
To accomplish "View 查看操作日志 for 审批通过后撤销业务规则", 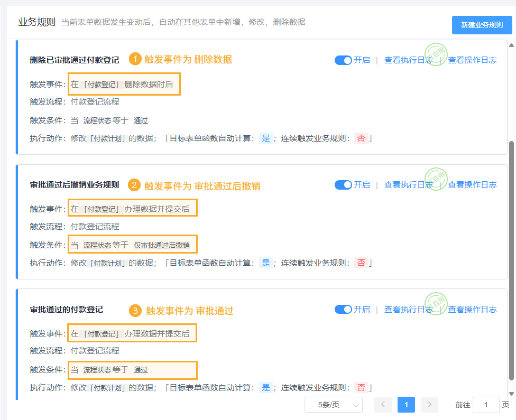I will 472,185.
